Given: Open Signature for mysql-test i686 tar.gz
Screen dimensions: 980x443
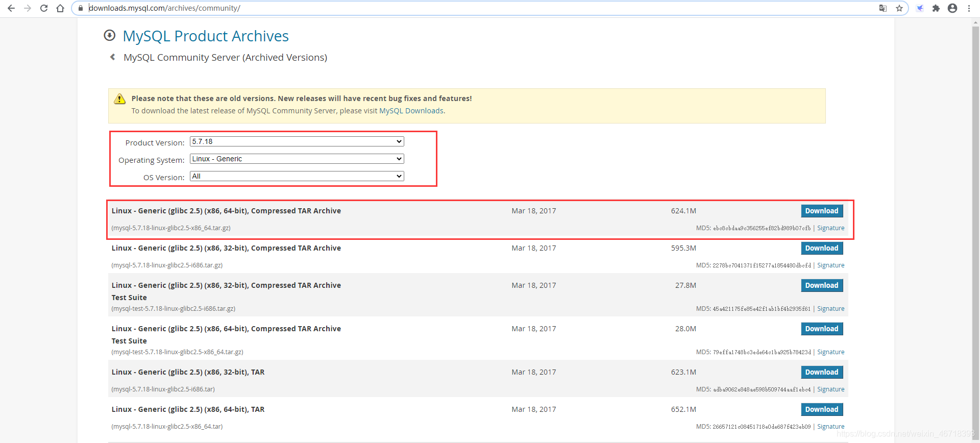Looking at the screenshot, I should pos(831,309).
